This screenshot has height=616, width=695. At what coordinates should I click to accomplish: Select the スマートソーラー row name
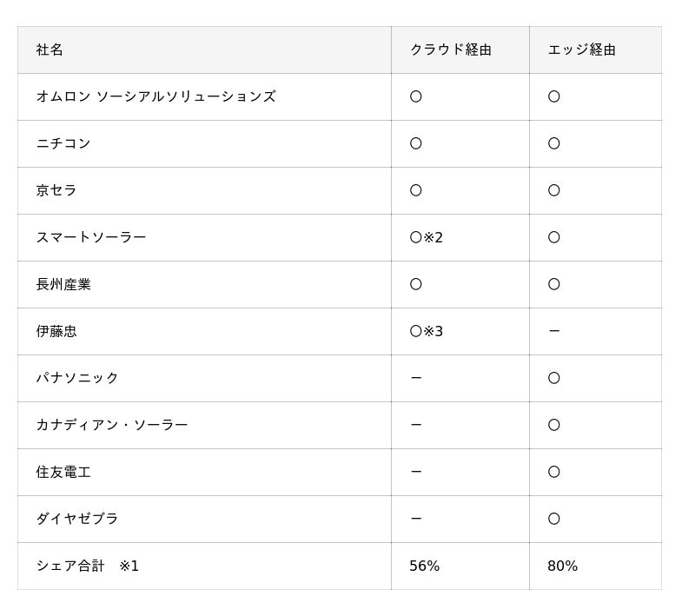pyautogui.click(x=90, y=238)
